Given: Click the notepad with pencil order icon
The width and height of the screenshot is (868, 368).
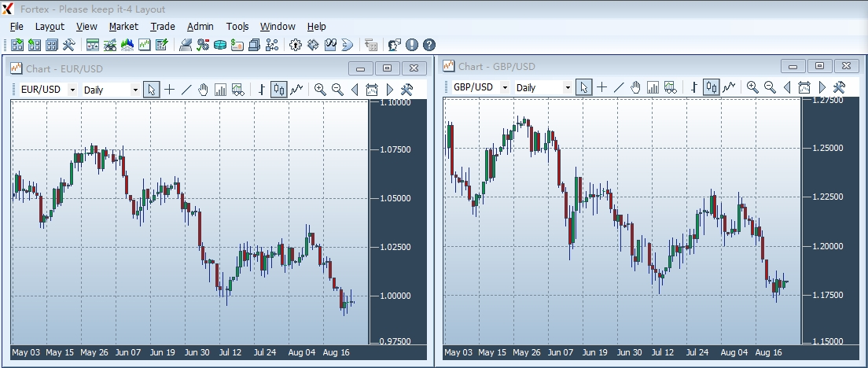Looking at the screenshot, I should (162, 45).
